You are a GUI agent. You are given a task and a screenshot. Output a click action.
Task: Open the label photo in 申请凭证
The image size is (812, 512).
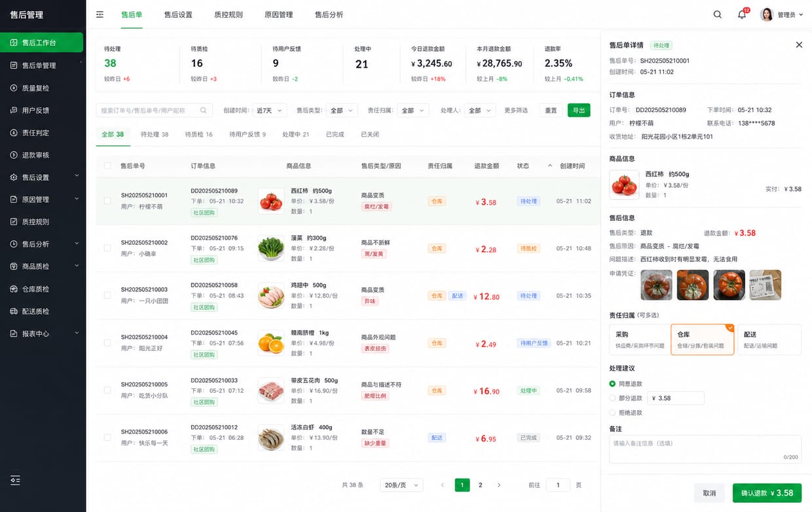click(x=765, y=285)
